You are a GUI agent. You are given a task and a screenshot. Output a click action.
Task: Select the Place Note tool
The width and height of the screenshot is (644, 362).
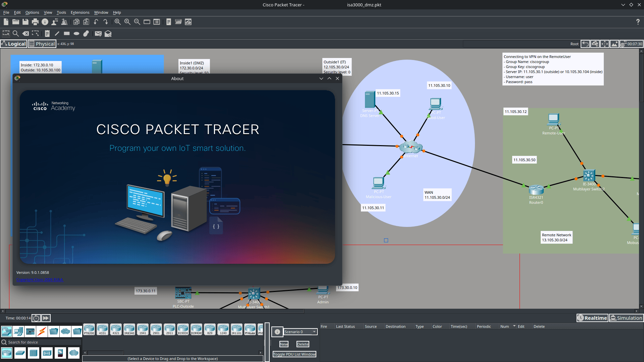tap(47, 34)
